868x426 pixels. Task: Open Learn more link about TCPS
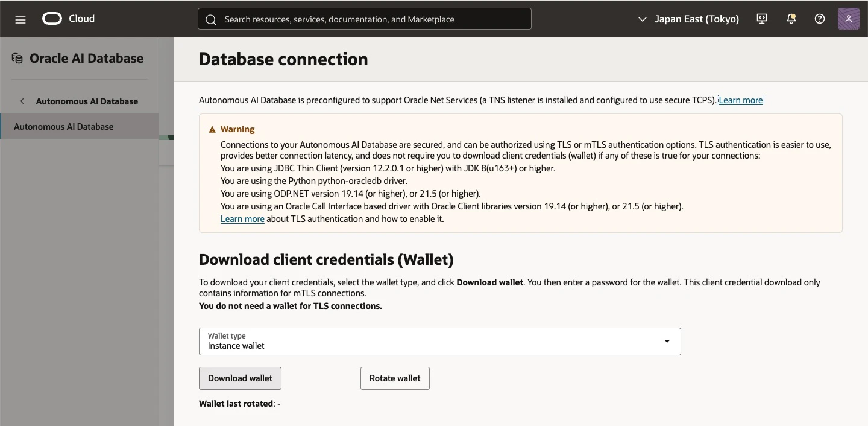(741, 100)
